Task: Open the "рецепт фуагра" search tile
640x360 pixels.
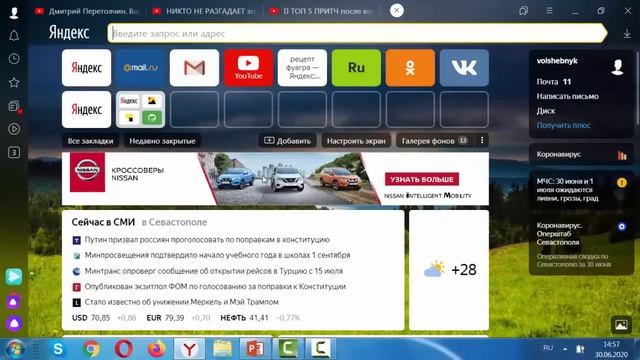Action: pos(302,68)
